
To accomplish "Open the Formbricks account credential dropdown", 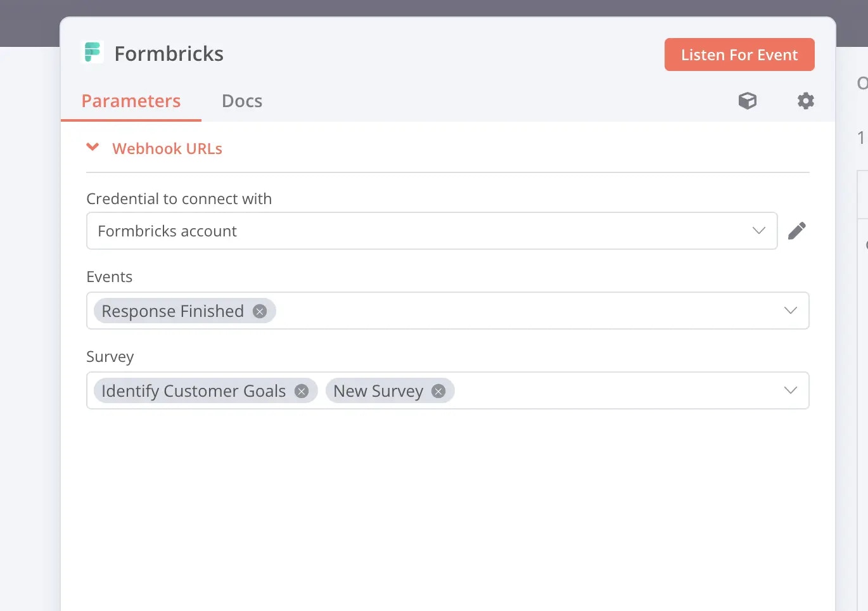I will coord(431,231).
